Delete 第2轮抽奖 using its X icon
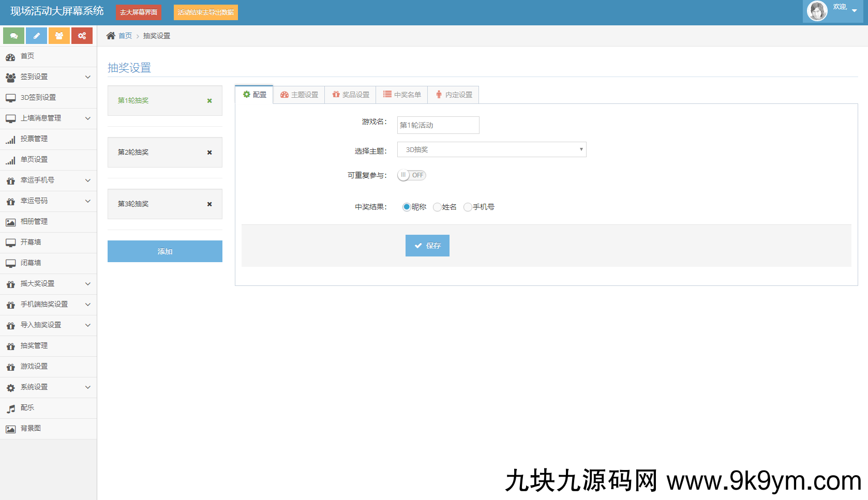Viewport: 868px width, 500px height. pyautogui.click(x=209, y=153)
